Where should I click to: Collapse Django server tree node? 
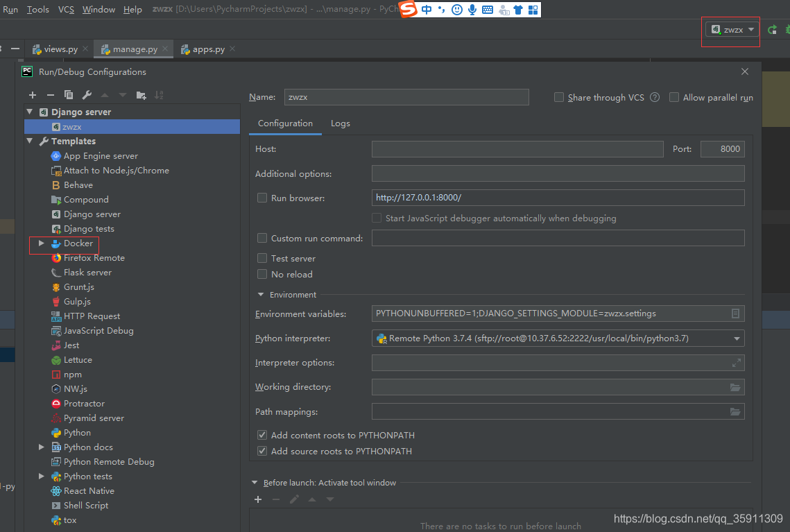coord(30,112)
